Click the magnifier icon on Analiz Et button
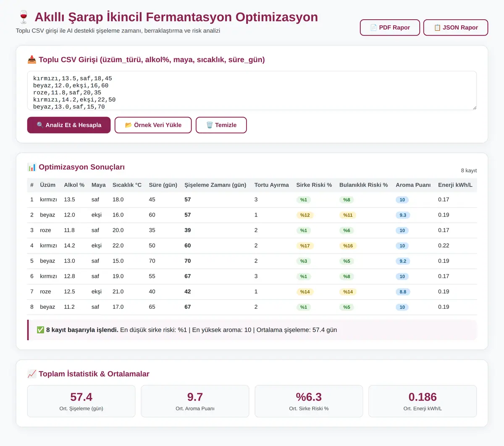 click(40, 125)
